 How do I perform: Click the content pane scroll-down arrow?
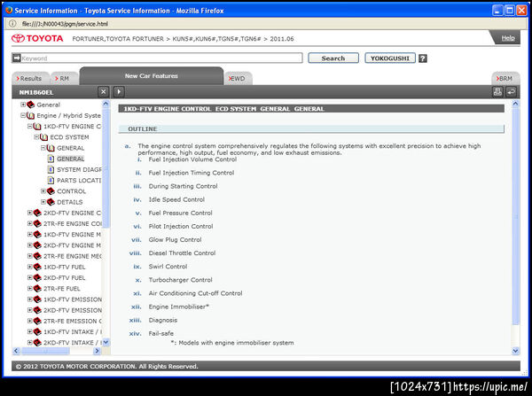(515, 351)
